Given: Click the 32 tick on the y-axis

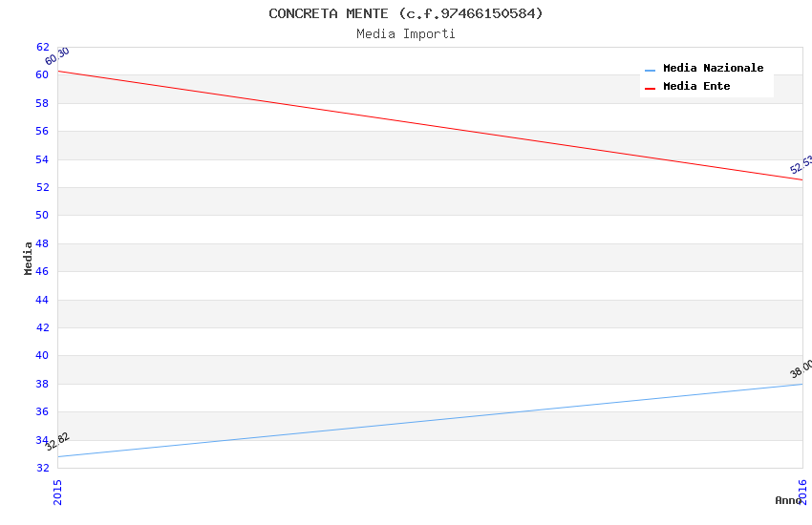Looking at the screenshot, I should click(42, 468).
